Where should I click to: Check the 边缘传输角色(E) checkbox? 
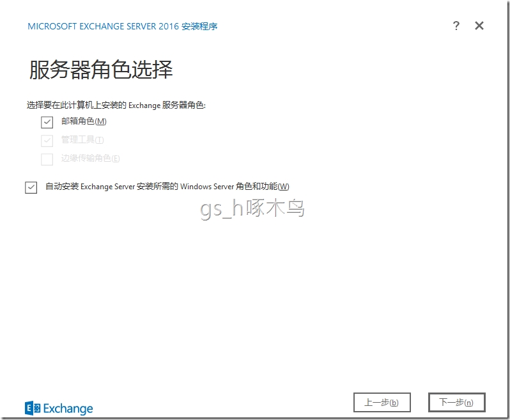[47, 159]
